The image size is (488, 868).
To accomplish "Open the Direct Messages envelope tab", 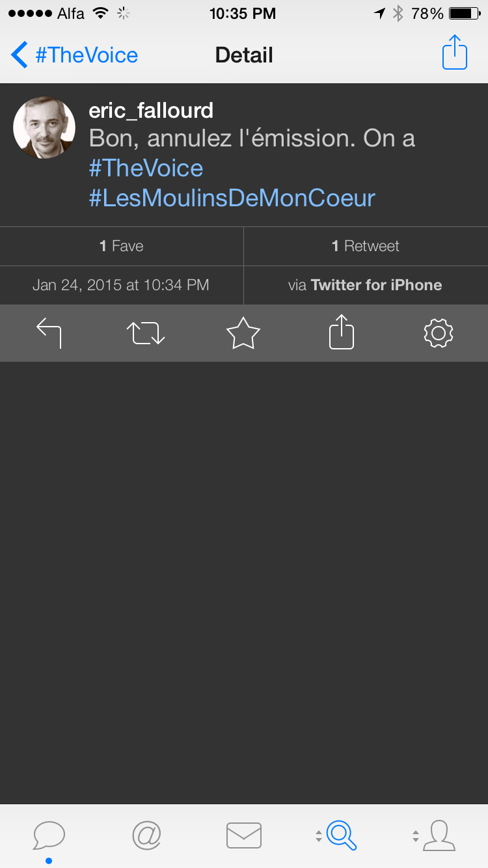I will [x=244, y=835].
